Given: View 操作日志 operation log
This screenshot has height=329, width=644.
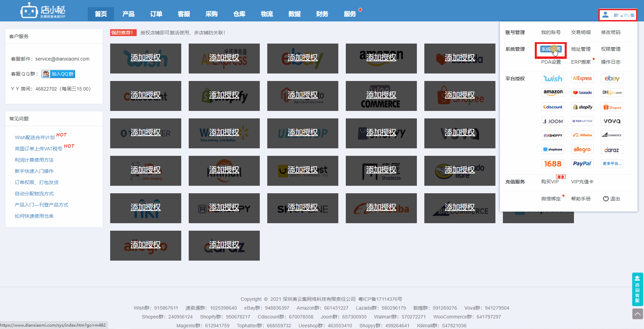Looking at the screenshot, I should pyautogui.click(x=611, y=62).
